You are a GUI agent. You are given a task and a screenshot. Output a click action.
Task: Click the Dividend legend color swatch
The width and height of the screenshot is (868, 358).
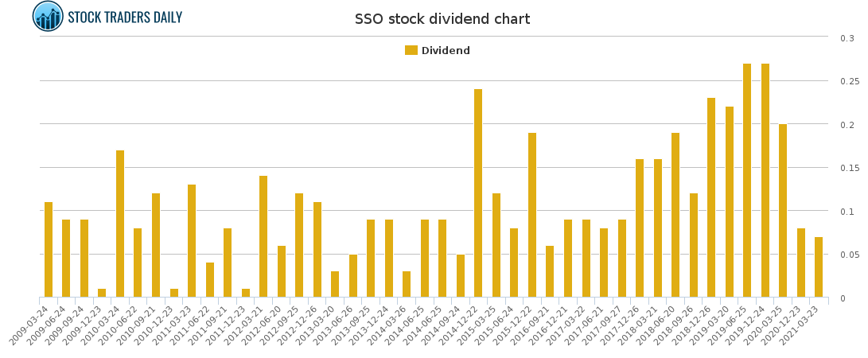(x=411, y=50)
